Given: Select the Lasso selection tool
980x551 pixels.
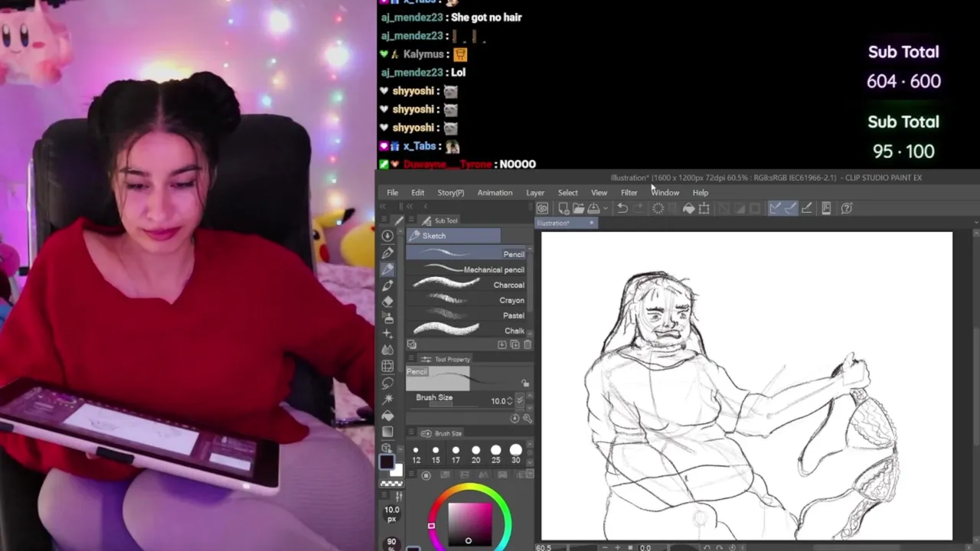Looking at the screenshot, I should 387,383.
